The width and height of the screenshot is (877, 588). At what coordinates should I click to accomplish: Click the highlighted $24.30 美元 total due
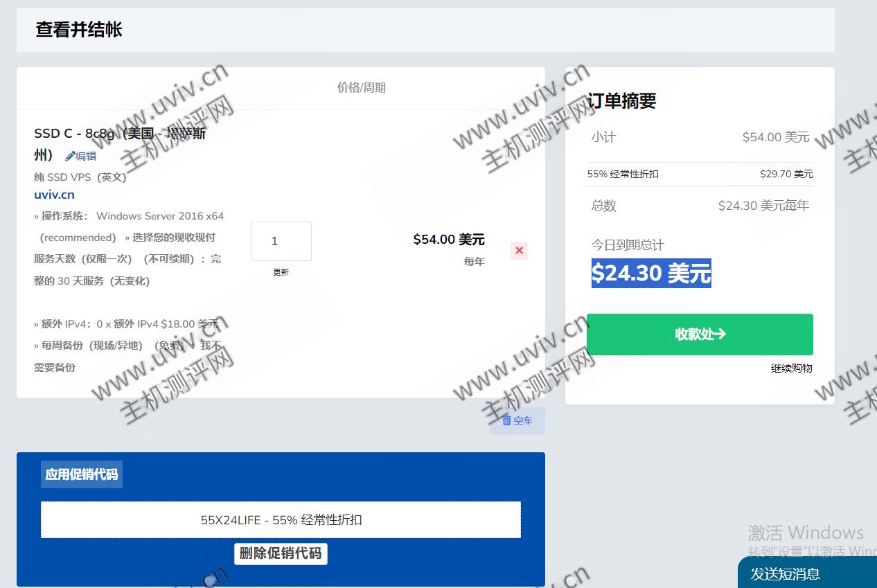coord(650,274)
